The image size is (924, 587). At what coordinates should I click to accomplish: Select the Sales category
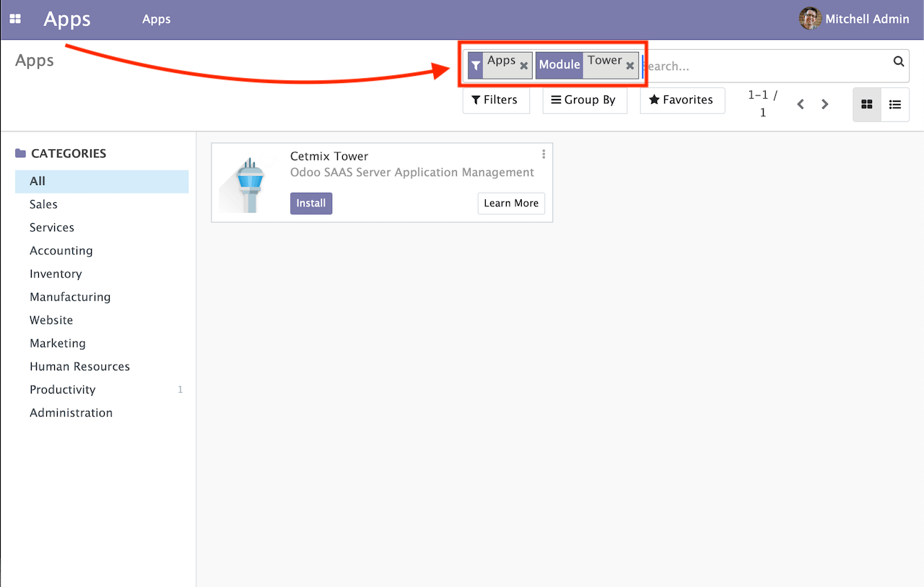point(102,204)
